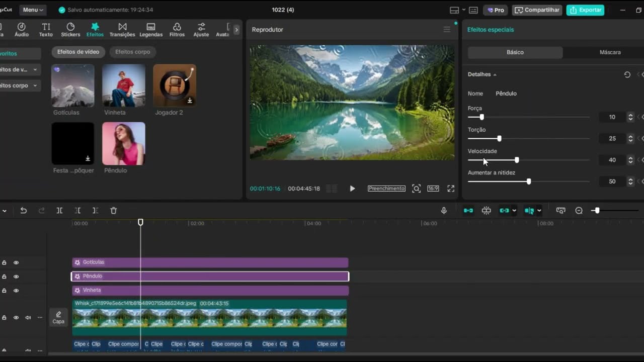The image size is (644, 362).
Task: Toggle the main track magnet icon
Action: tap(468, 211)
